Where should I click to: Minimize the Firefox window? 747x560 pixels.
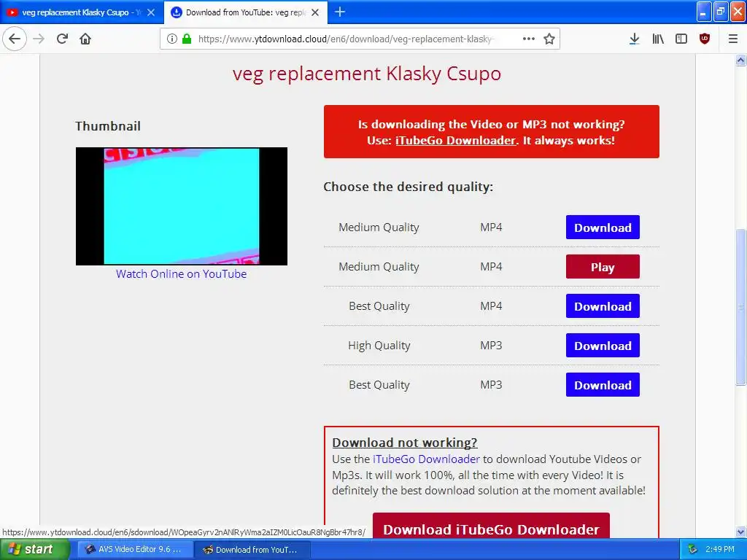tap(704, 12)
